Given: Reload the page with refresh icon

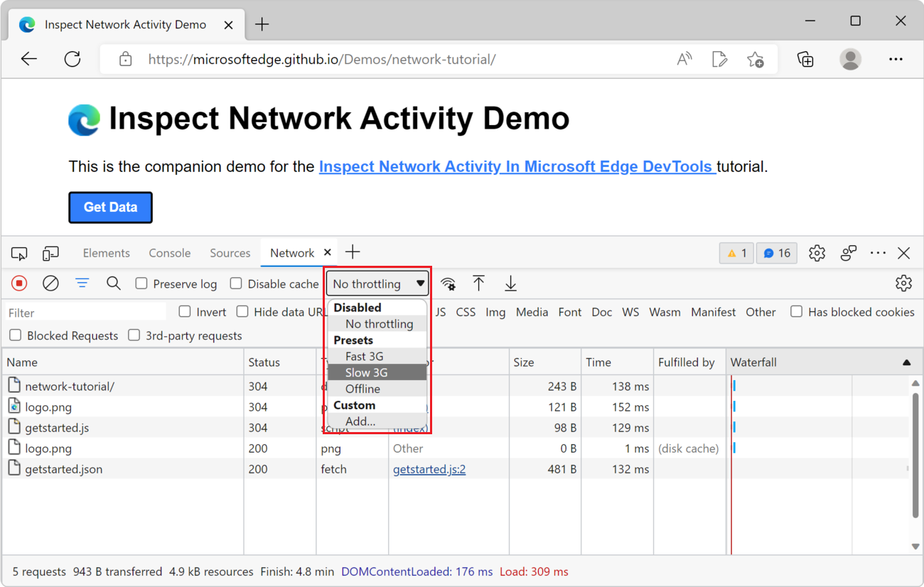Looking at the screenshot, I should coord(72,60).
